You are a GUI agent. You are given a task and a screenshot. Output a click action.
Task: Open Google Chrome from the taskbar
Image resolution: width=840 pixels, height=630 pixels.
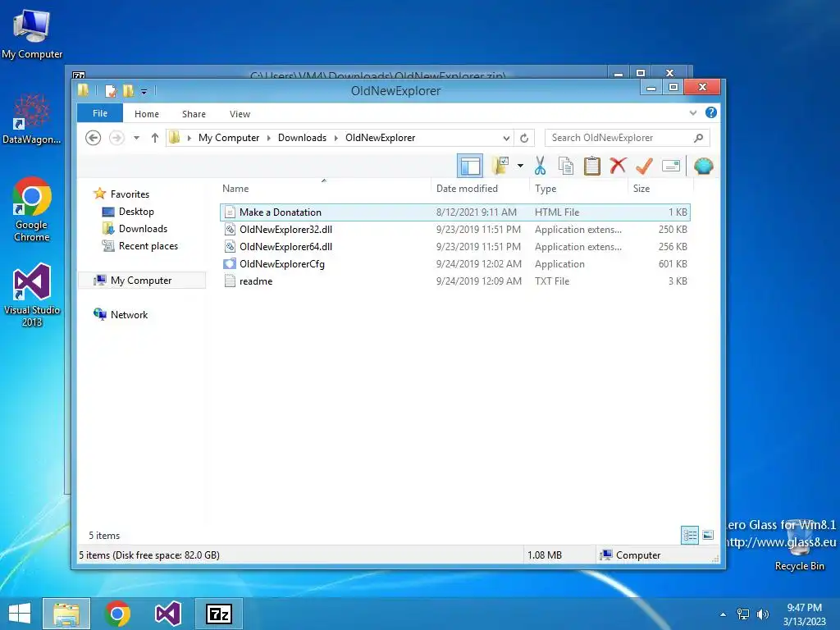pyautogui.click(x=117, y=614)
